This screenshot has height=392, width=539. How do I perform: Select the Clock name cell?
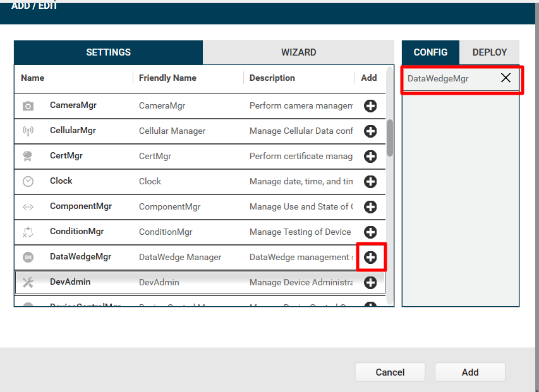tap(61, 181)
